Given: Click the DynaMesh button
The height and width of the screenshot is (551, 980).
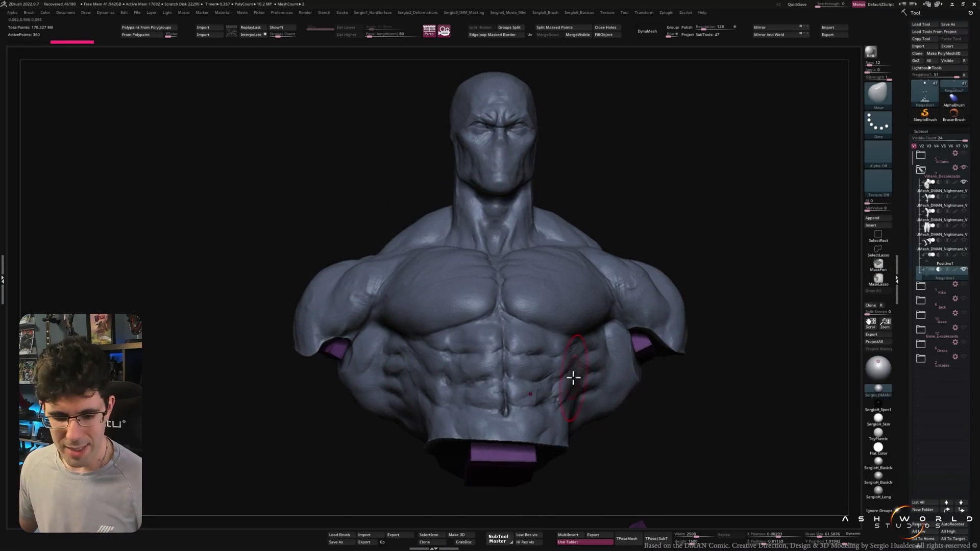Looking at the screenshot, I should point(647,31).
